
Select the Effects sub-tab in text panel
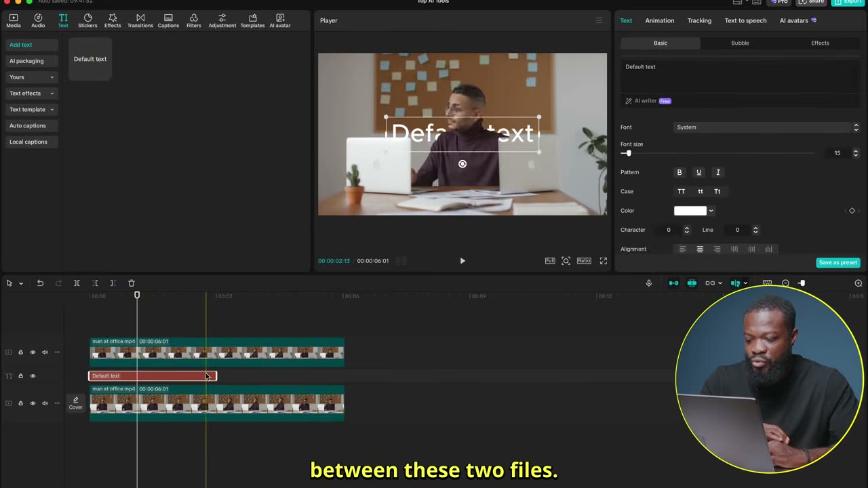coord(820,43)
